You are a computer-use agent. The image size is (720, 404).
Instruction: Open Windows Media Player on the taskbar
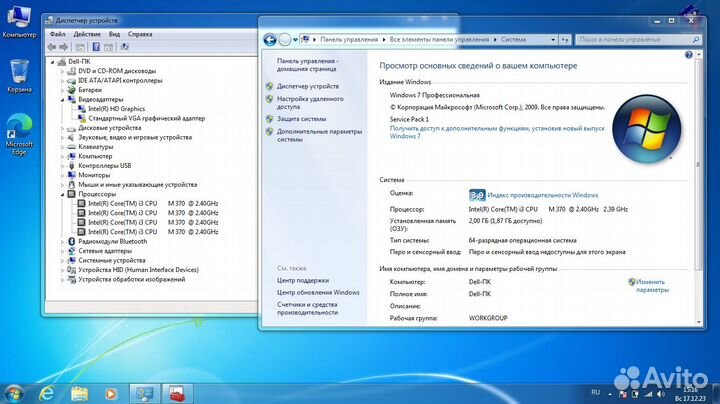(x=111, y=394)
